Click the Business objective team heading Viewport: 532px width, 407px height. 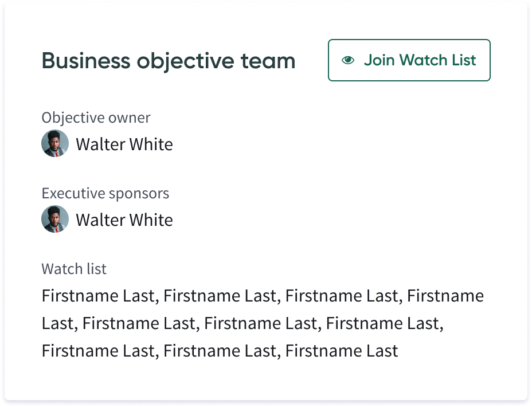click(169, 61)
